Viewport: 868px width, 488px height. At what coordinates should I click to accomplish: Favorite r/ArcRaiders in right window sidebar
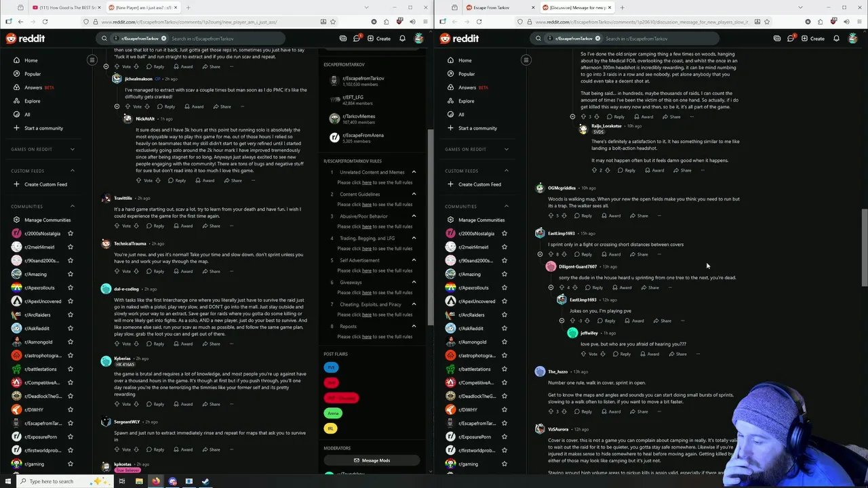tap(504, 314)
